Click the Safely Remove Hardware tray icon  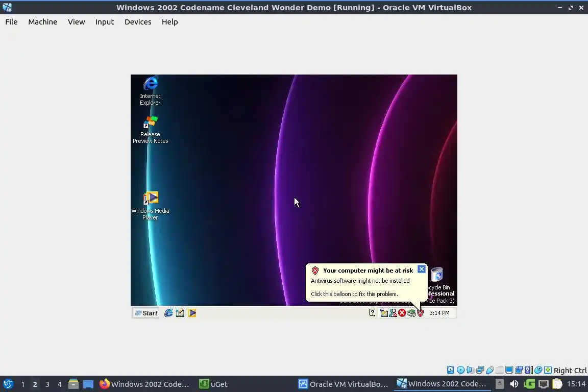[411, 313]
